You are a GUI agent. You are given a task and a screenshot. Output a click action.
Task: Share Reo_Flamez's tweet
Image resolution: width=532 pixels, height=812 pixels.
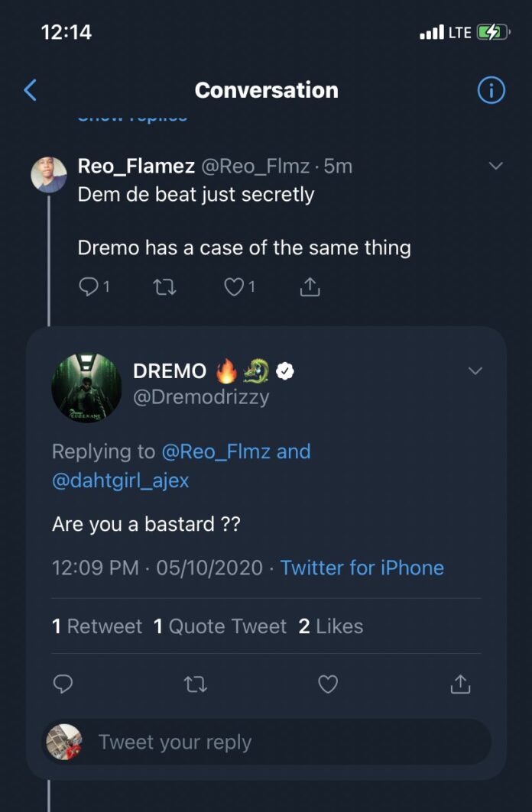309,286
